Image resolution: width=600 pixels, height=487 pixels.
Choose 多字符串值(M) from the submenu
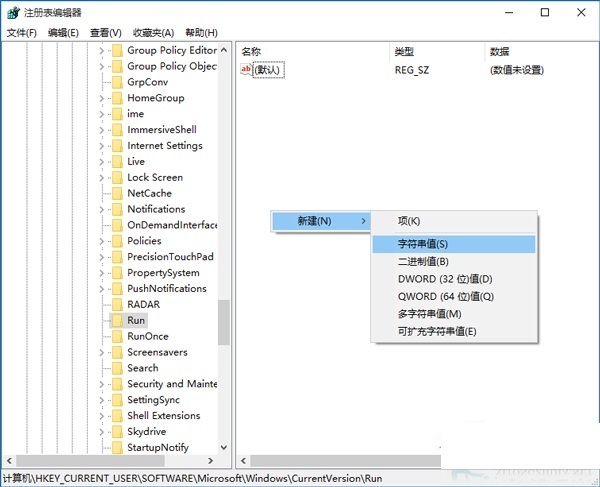pyautogui.click(x=454, y=314)
